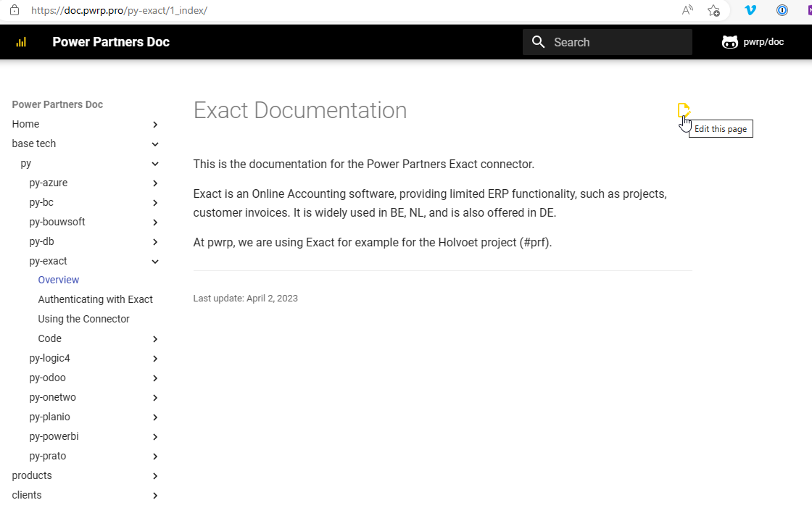Expand the py-planio chevron
Screen dimensions: 812x529
[x=155, y=417]
